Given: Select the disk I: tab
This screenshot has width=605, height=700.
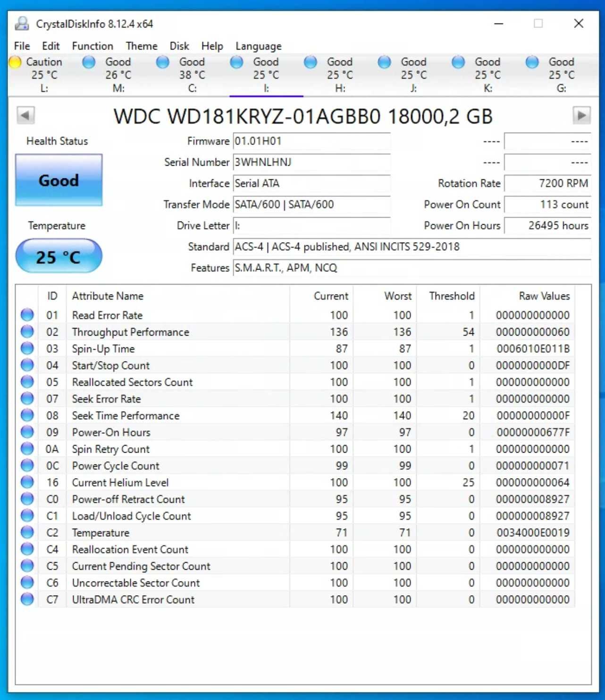Looking at the screenshot, I should click(x=266, y=75).
